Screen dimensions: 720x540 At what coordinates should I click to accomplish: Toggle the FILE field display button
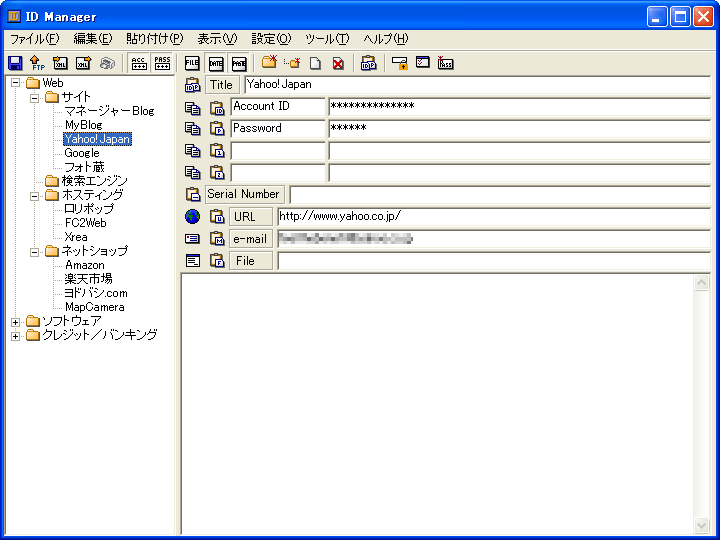[192, 63]
